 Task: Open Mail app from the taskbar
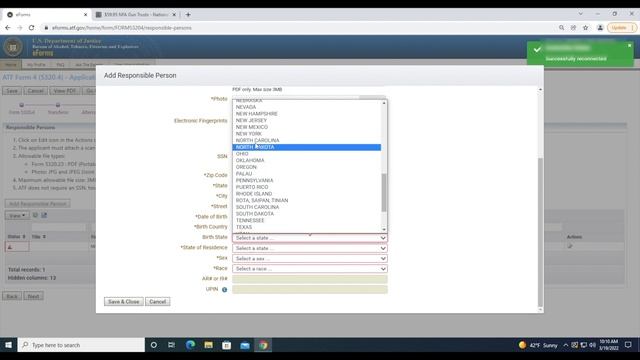(245, 345)
